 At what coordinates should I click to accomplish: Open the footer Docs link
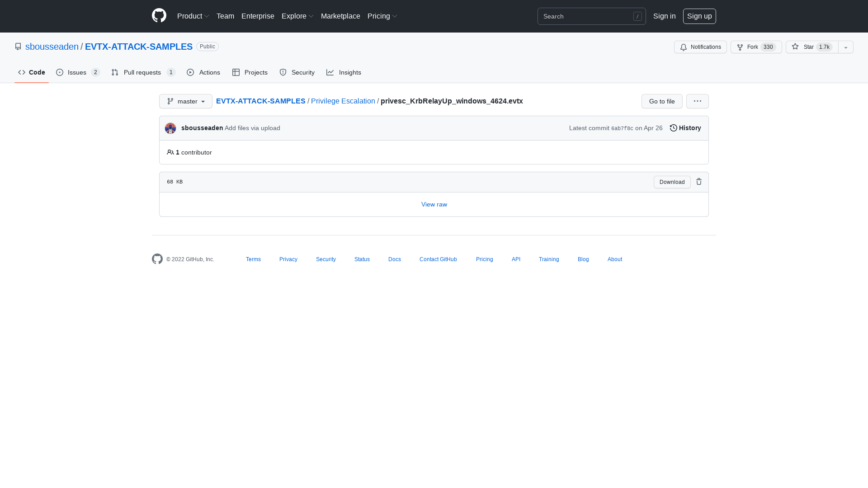click(395, 259)
